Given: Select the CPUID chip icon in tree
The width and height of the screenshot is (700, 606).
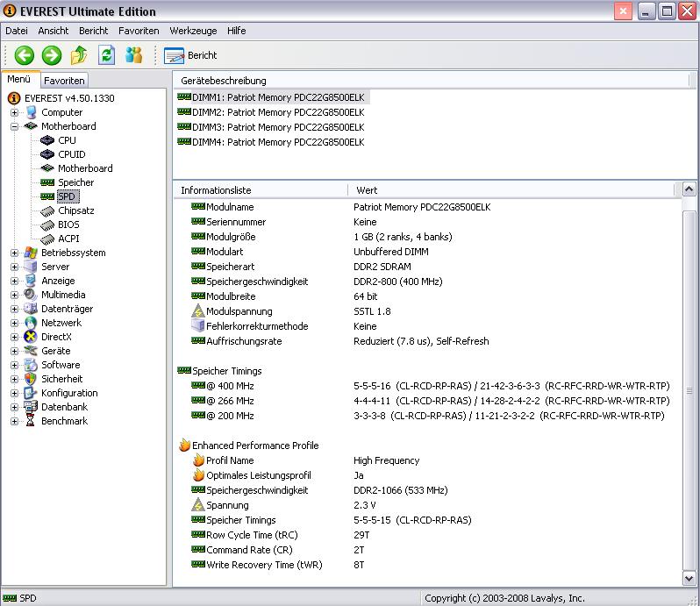Looking at the screenshot, I should (x=46, y=154).
